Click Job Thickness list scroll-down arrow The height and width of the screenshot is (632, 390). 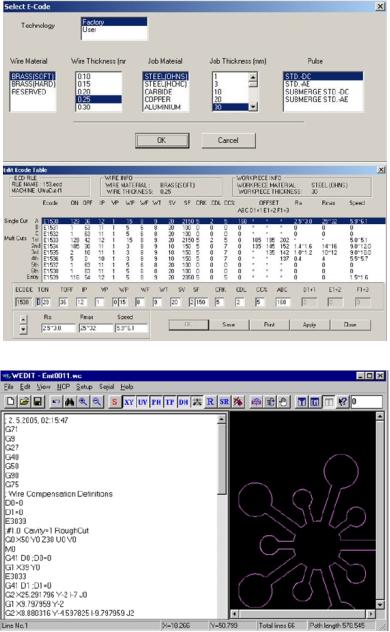(253, 107)
